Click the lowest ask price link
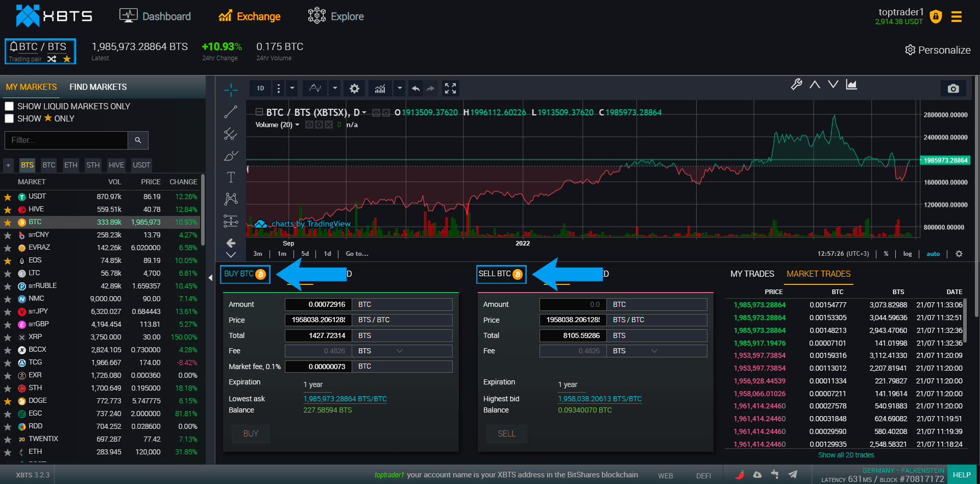Screen dimensions: 980x484 pyautogui.click(x=345, y=399)
